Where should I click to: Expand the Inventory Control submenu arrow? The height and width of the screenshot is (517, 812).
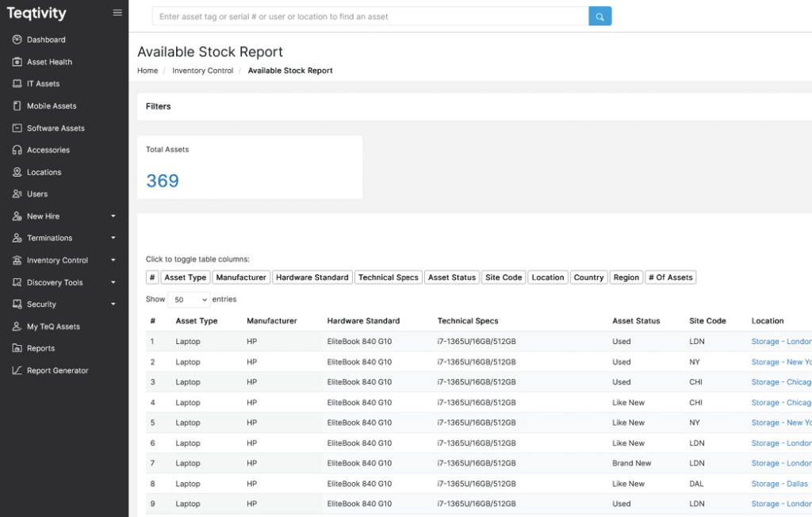coord(113,260)
